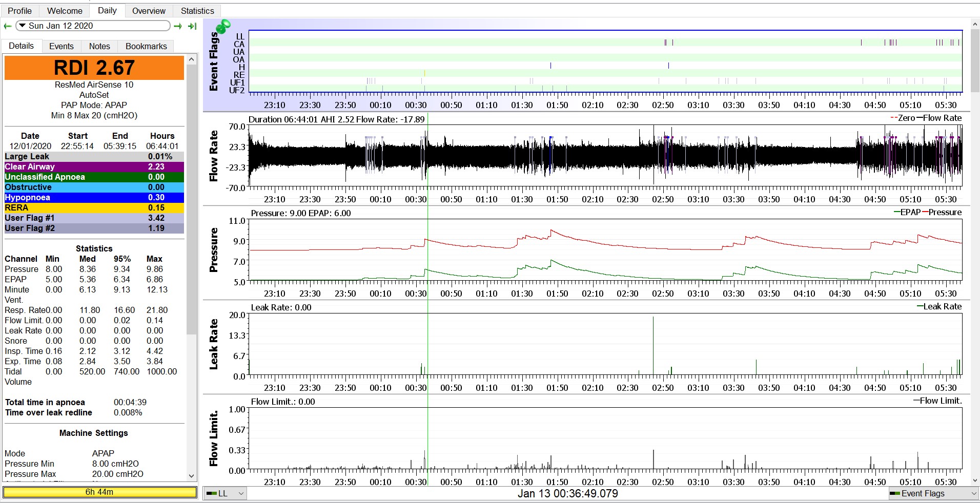The image size is (980, 503).
Task: Click Zero legend in Flow Rate graph
Action: (x=903, y=118)
